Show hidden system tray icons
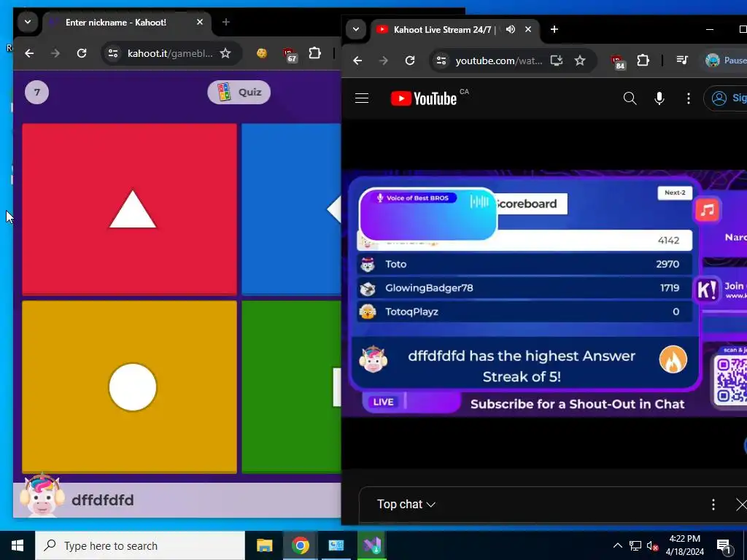This screenshot has width=747, height=560. pos(617,545)
